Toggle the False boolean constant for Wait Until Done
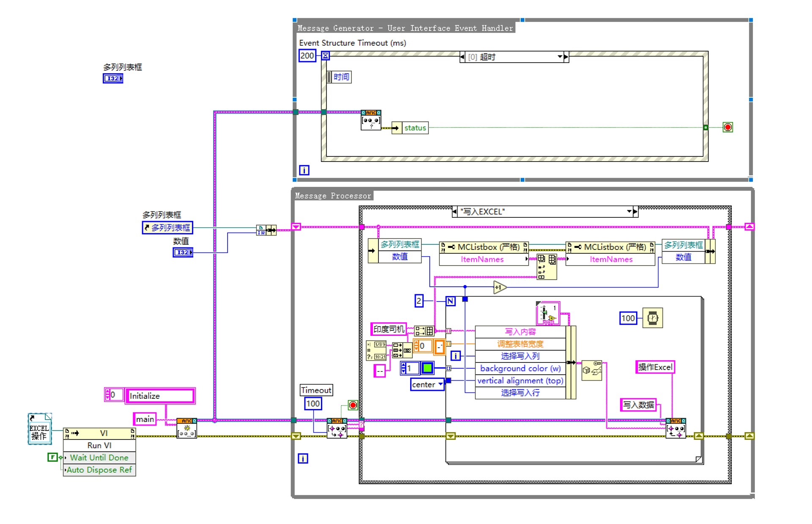The height and width of the screenshot is (524, 812). pos(52,457)
